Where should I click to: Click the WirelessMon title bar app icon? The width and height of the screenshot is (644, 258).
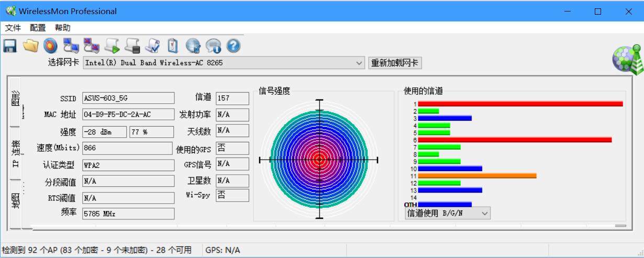point(10,11)
